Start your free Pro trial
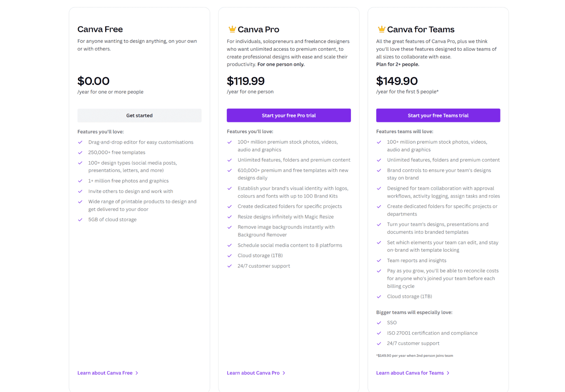Image resolution: width=565 pixels, height=392 pixels. pyautogui.click(x=289, y=115)
